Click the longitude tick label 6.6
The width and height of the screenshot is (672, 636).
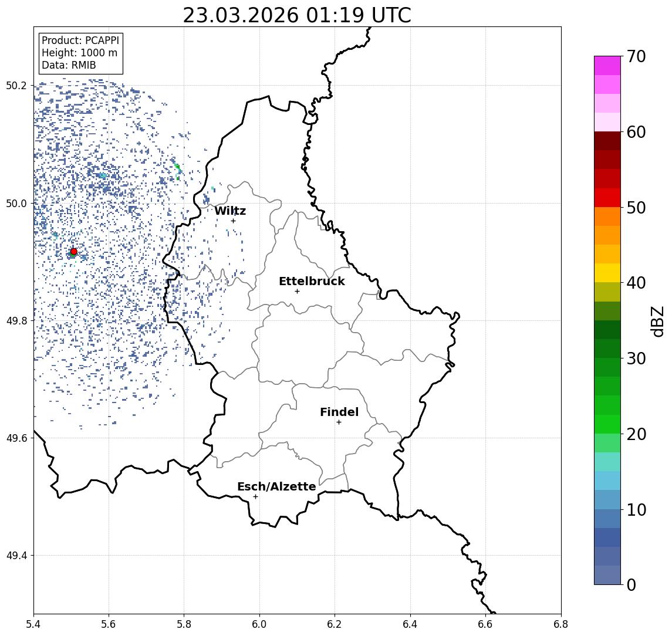pyautogui.click(x=485, y=624)
